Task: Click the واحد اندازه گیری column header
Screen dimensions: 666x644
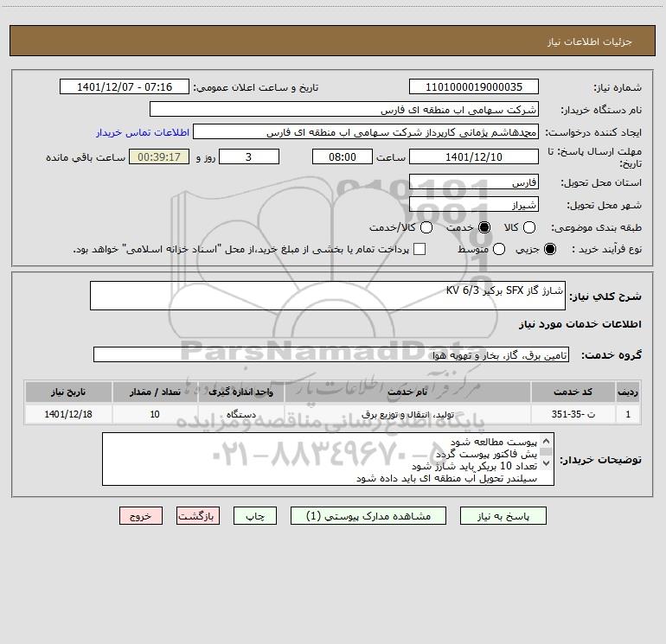Action: 240,392
